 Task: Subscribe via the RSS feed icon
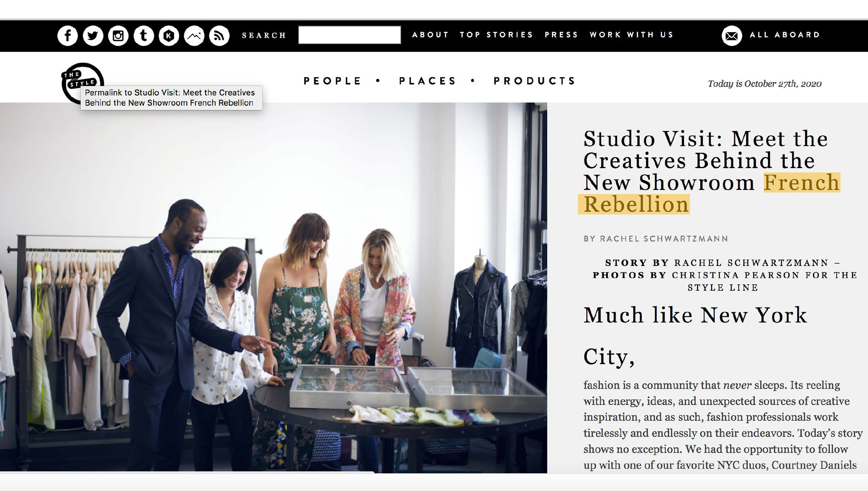[x=219, y=35]
